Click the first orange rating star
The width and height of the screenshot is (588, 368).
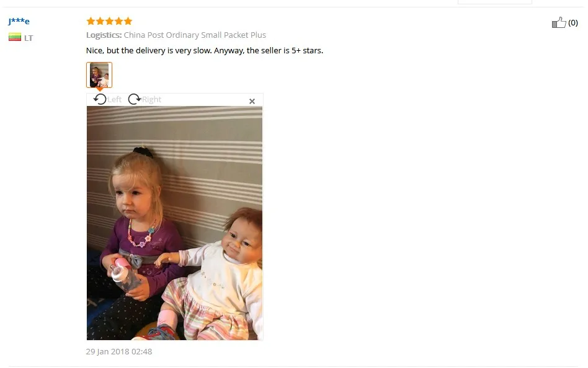[91, 21]
